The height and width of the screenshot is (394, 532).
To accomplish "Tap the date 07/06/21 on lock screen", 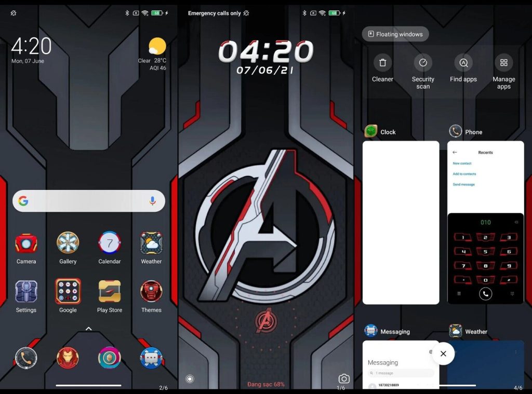I will tap(265, 70).
